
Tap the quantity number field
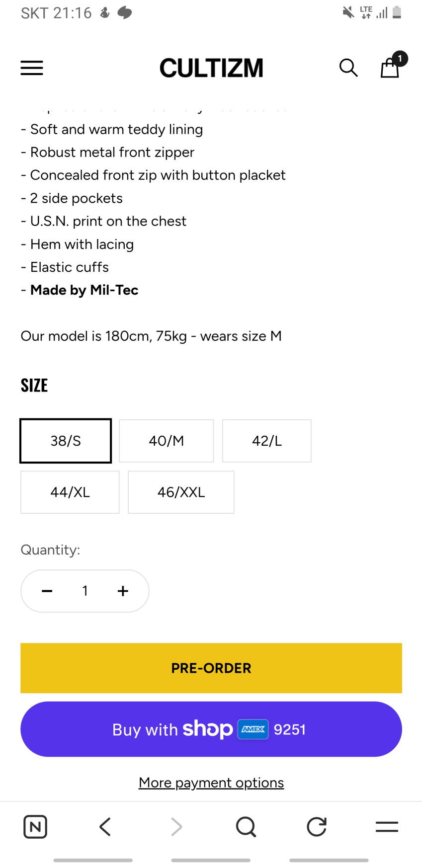85,591
